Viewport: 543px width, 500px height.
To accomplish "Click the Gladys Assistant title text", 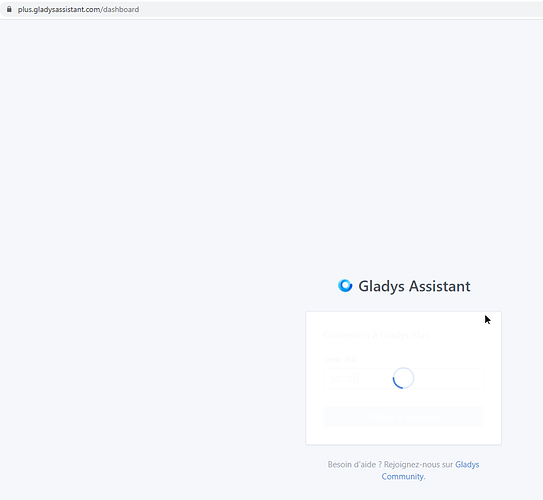I will (x=414, y=286).
